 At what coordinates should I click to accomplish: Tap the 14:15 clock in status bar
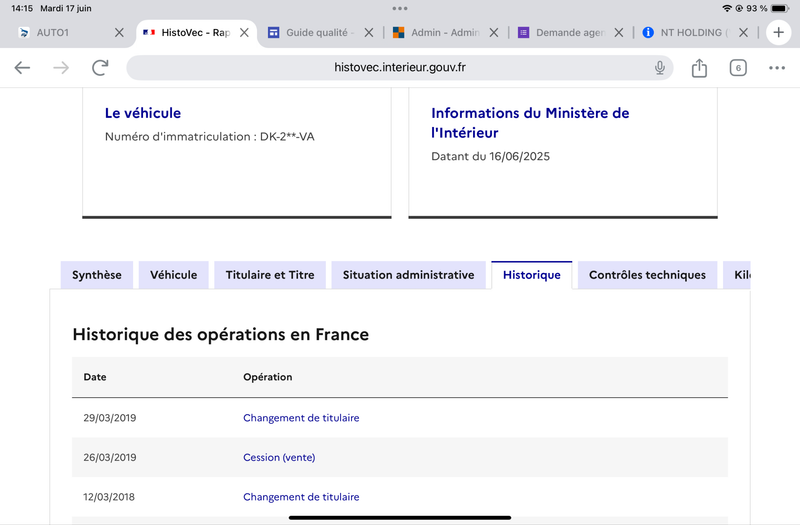[22, 8]
